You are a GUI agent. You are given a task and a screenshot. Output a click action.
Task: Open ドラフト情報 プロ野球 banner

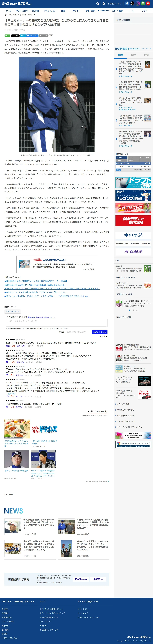[x=133, y=182]
